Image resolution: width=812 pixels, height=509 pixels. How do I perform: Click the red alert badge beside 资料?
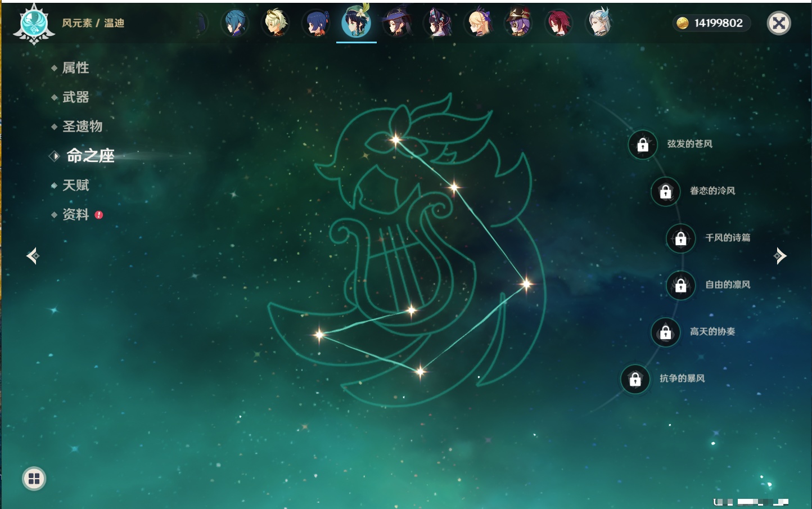99,215
